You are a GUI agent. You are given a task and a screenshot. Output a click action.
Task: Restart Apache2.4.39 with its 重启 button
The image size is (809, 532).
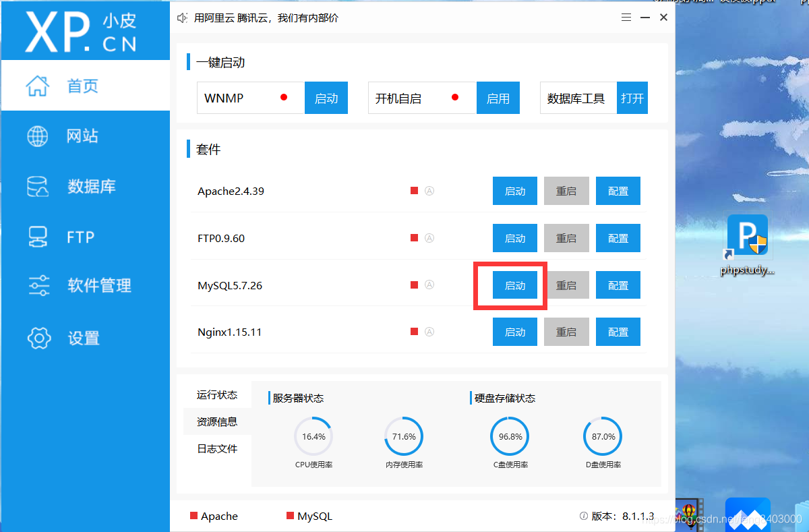tap(566, 191)
